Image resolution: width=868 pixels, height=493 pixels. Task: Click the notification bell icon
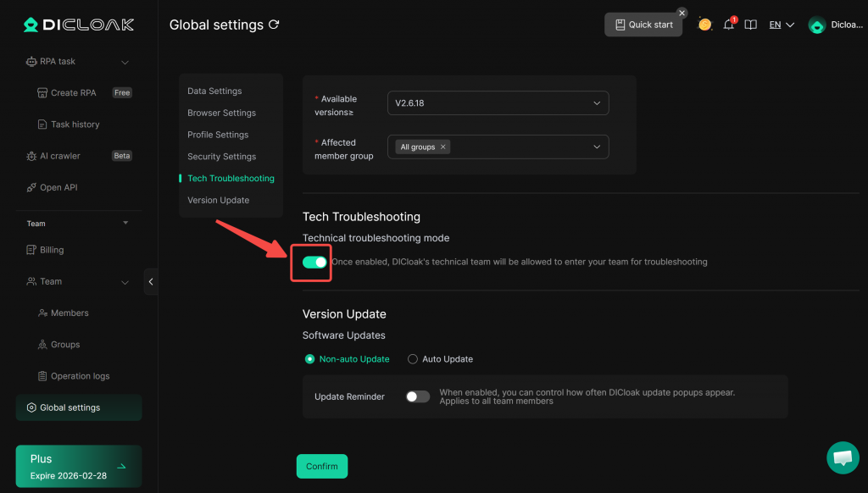(728, 25)
